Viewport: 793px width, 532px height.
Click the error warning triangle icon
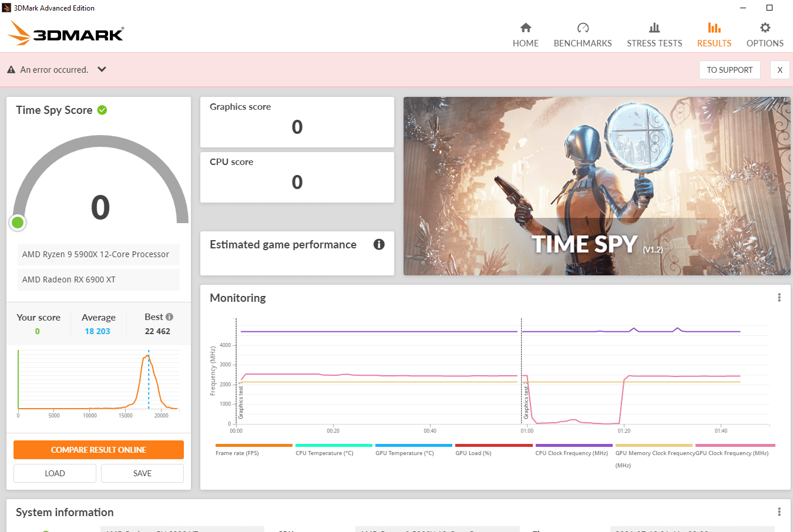coord(11,69)
